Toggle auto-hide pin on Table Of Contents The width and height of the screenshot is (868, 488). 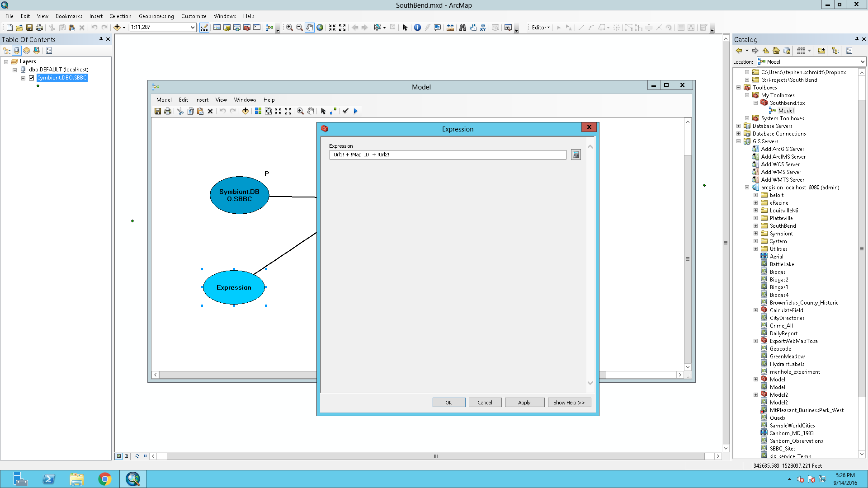coord(101,39)
